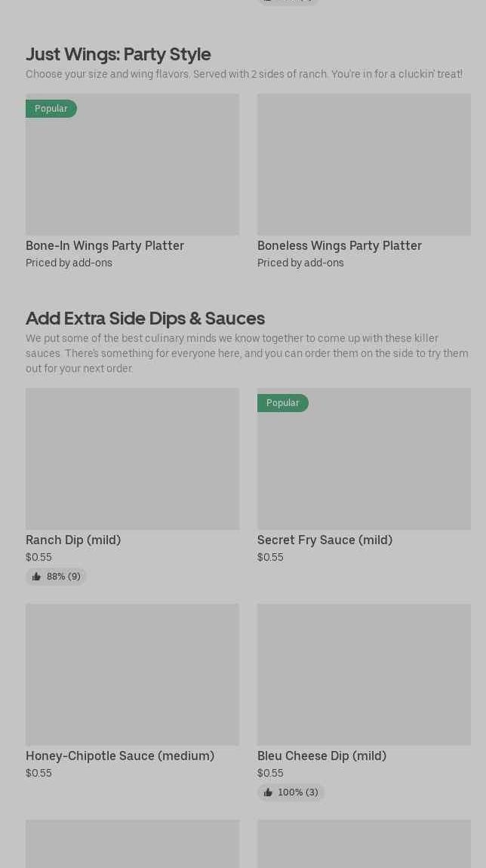Click the 88% (9) rating text
Image resolution: width=486 pixels, height=868 pixels.
click(x=63, y=577)
